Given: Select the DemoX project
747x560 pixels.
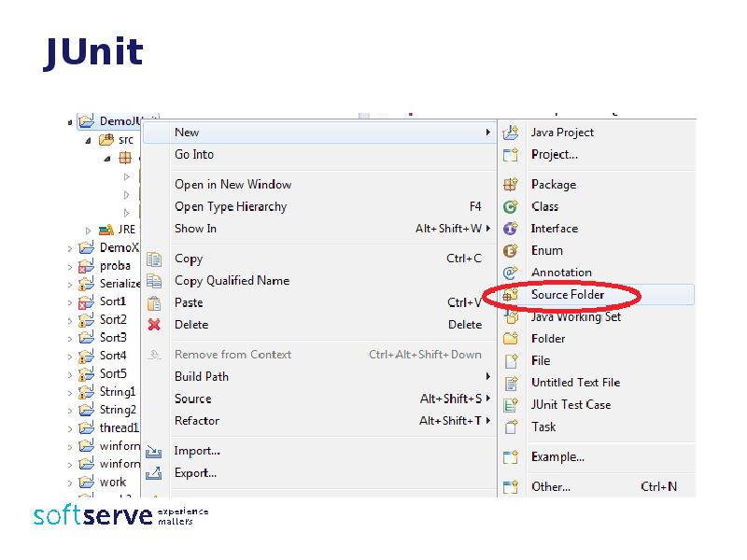Looking at the screenshot, I should pyautogui.click(x=120, y=247).
